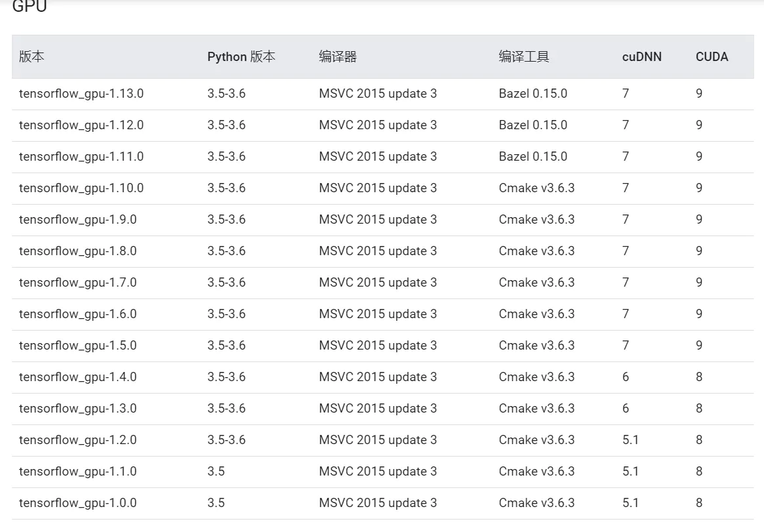Select the tensorflow_gpu-1.4.0 cell
This screenshot has height=532, width=764.
click(x=78, y=377)
